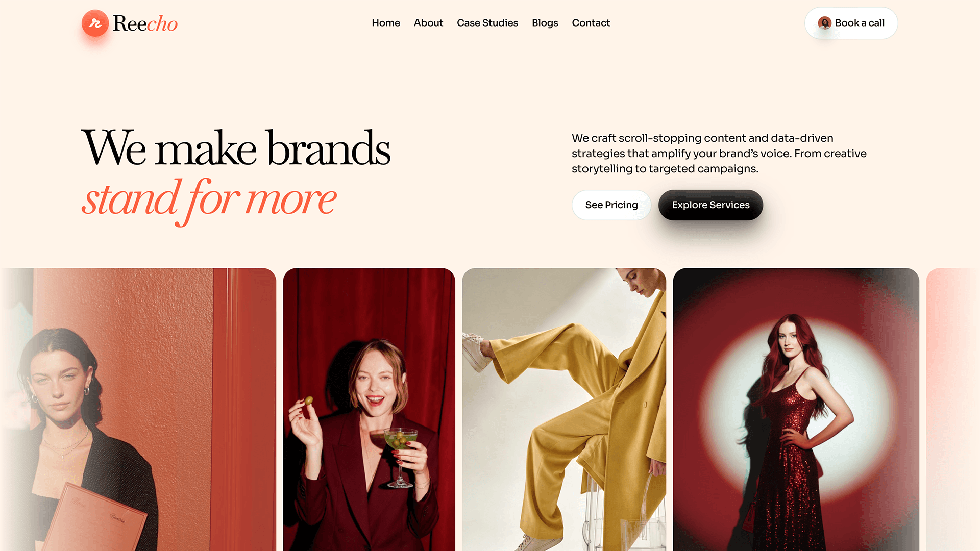The height and width of the screenshot is (551, 980).
Task: Navigate to Blogs
Action: [x=545, y=23]
